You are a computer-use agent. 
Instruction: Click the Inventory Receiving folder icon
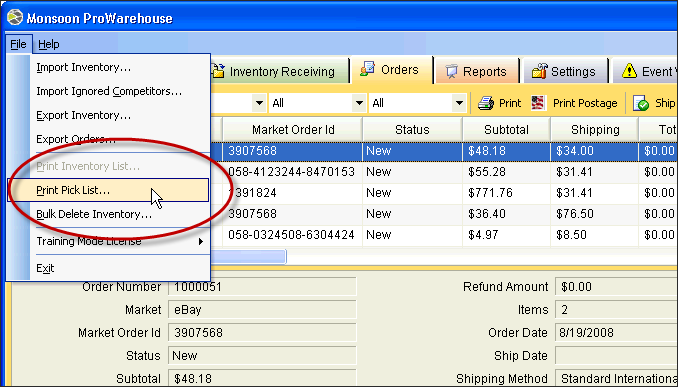point(218,71)
